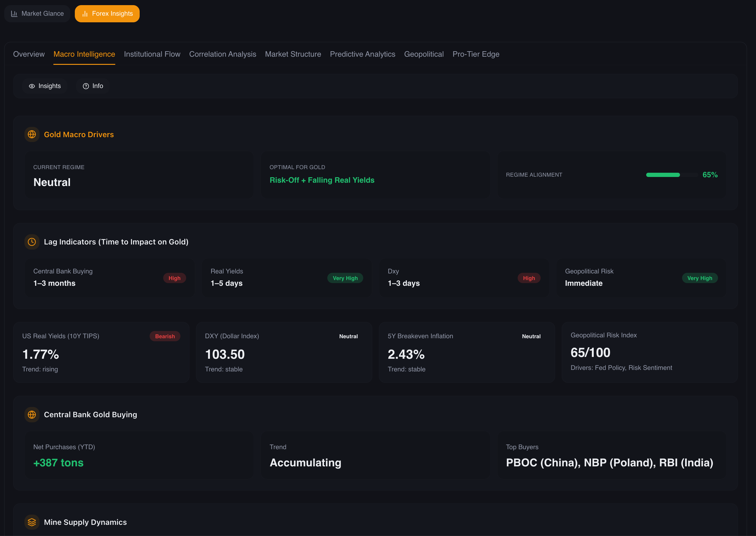Click the Bearish badge on US Real Yields

tap(165, 336)
